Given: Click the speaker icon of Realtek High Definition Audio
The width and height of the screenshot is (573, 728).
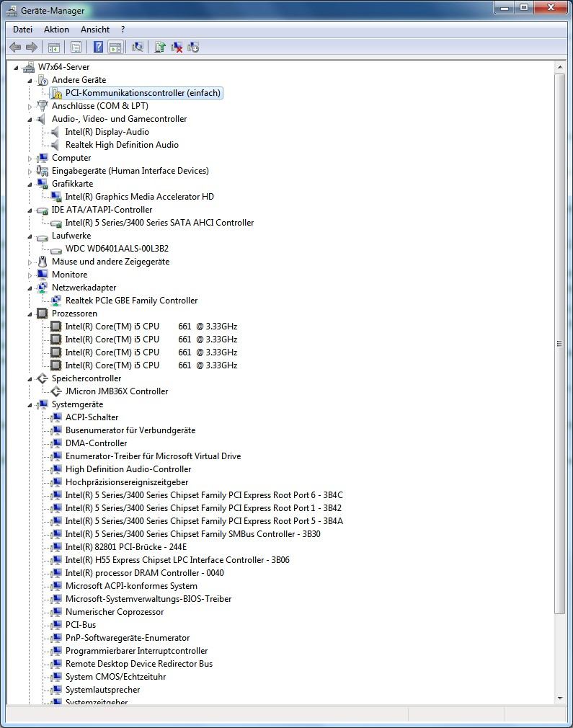Looking at the screenshot, I should 55,146.
